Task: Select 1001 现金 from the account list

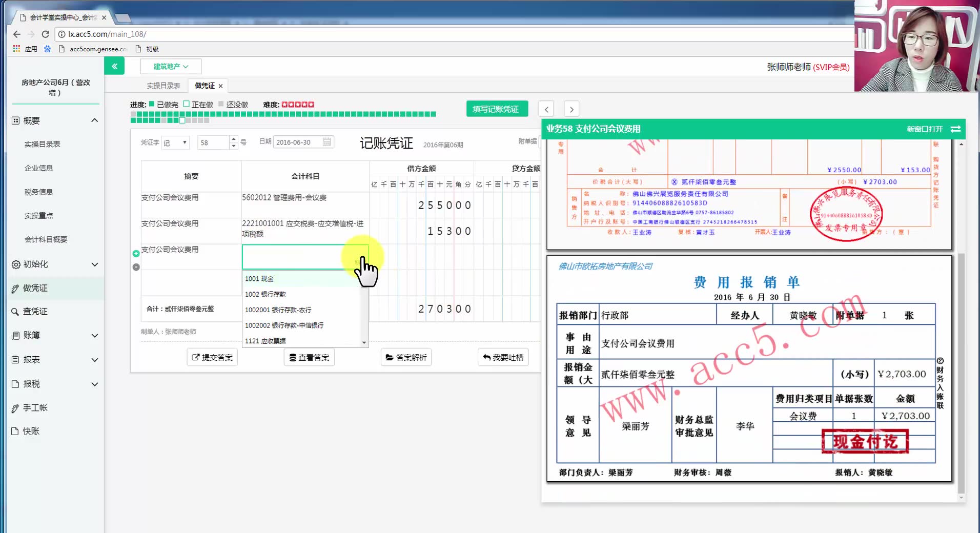Action: (259, 278)
